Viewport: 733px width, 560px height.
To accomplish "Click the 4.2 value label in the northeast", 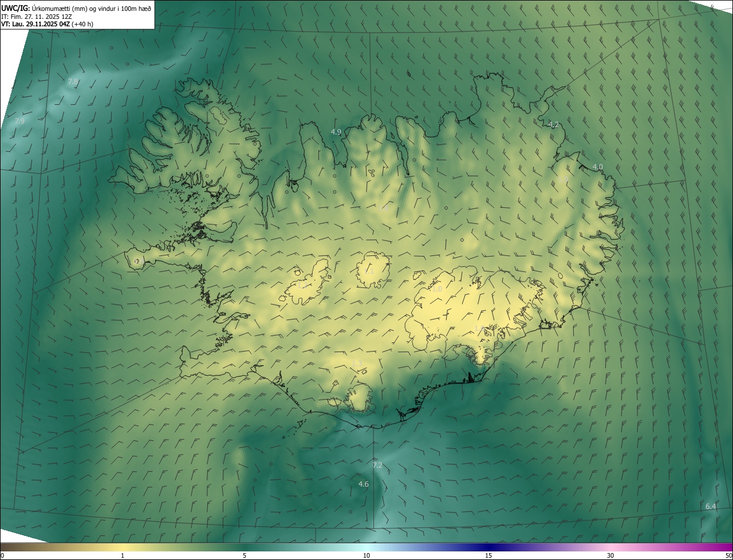I will [553, 124].
